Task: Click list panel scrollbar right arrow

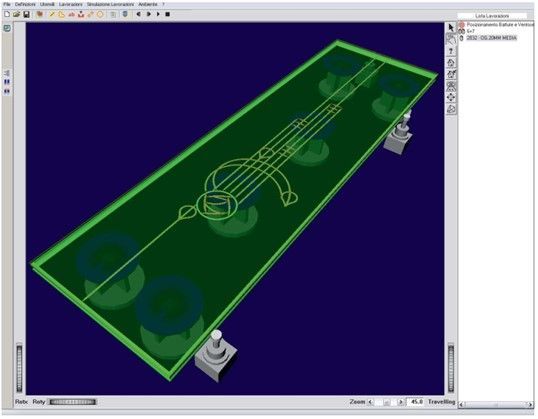Action: point(530,405)
